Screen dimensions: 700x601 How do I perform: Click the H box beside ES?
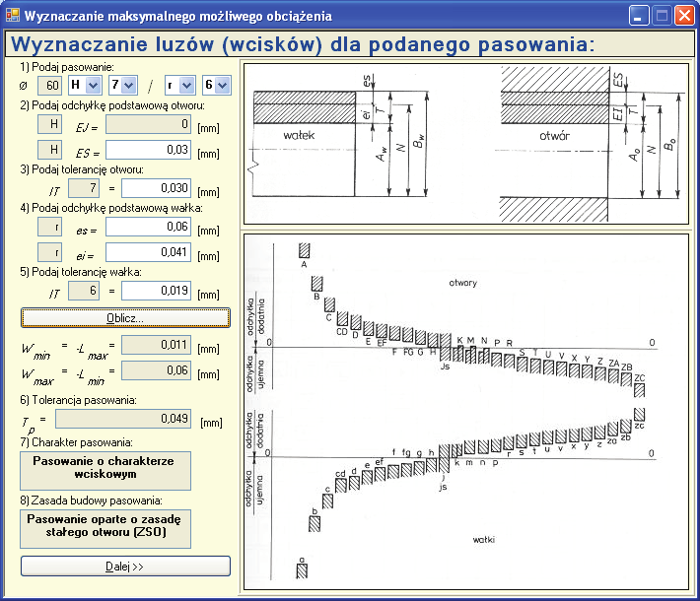[49, 150]
